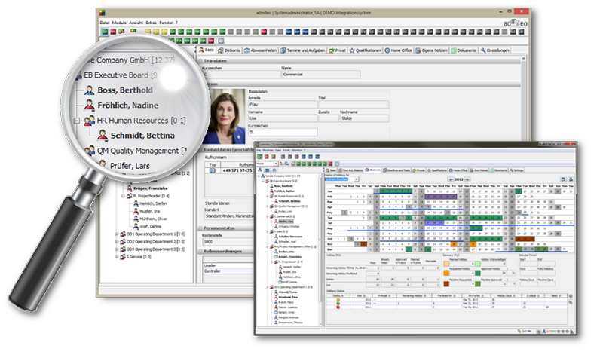
Task: Click the portrait photo of Lisa Stolze
Action: point(224,117)
